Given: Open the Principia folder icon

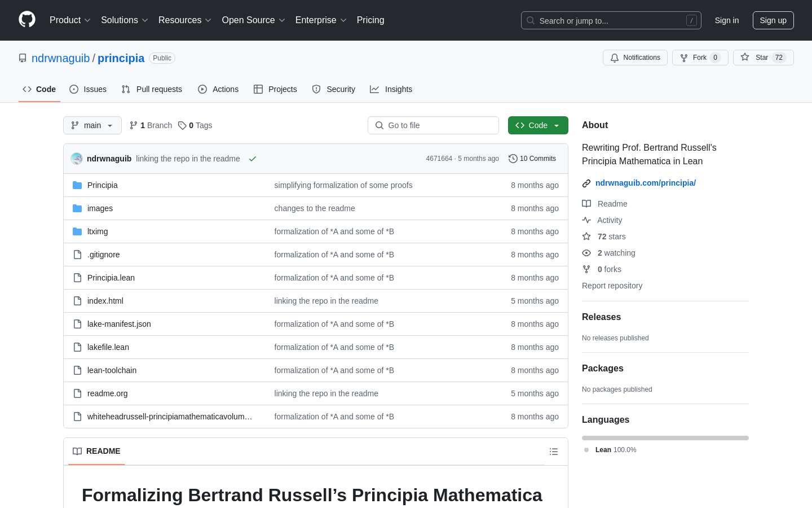Looking at the screenshot, I should point(77,185).
